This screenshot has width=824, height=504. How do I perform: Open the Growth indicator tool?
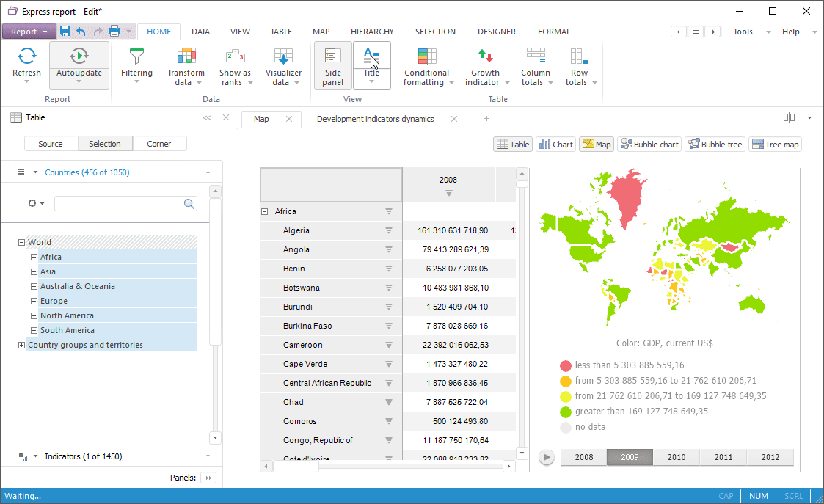485,56
